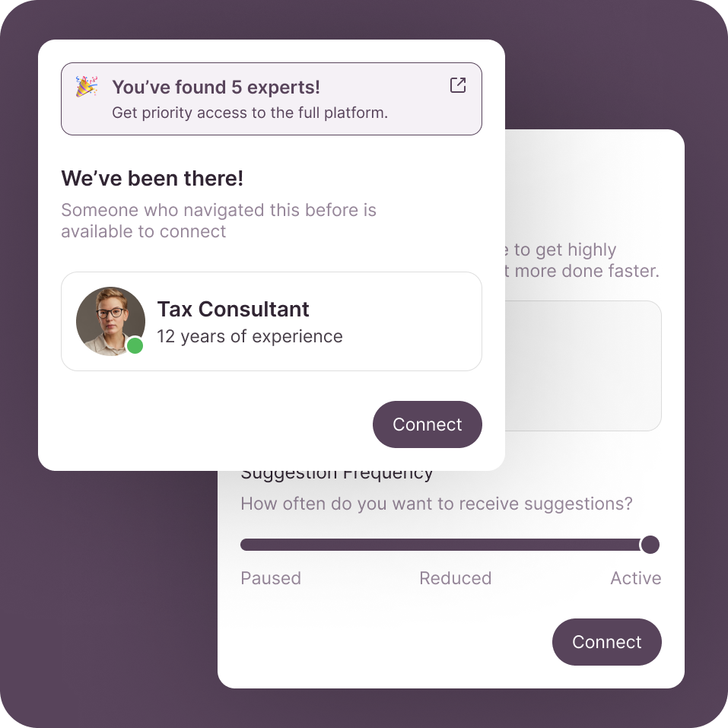Select the Reduced frequency label
Image resolution: width=728 pixels, height=728 pixels.
tap(455, 578)
